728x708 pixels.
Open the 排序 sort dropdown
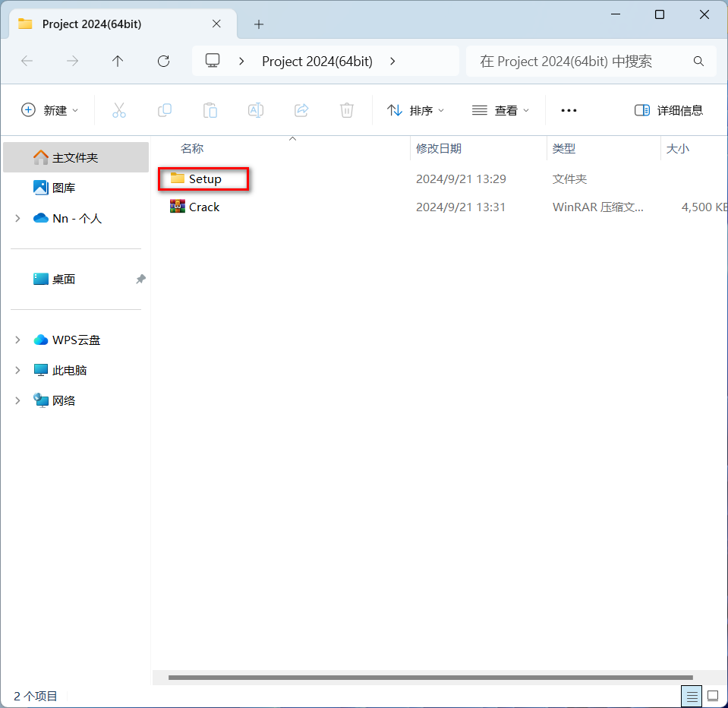(415, 110)
